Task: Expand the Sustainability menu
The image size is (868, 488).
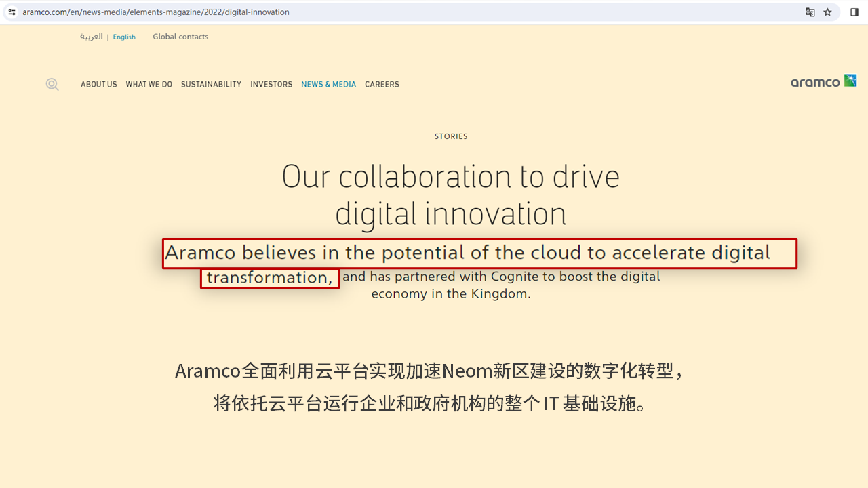Action: pos(211,85)
